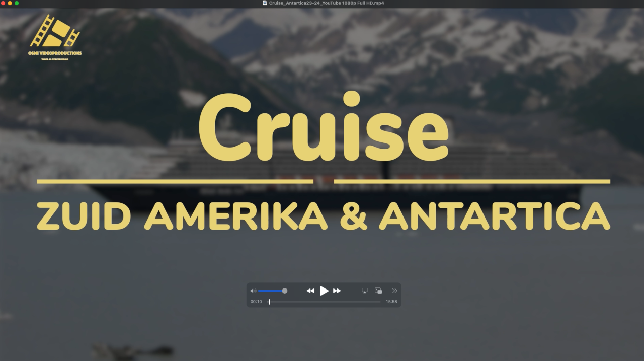The height and width of the screenshot is (361, 644).
Task: Click the 00:10 elapsed time label
Action: tap(256, 302)
